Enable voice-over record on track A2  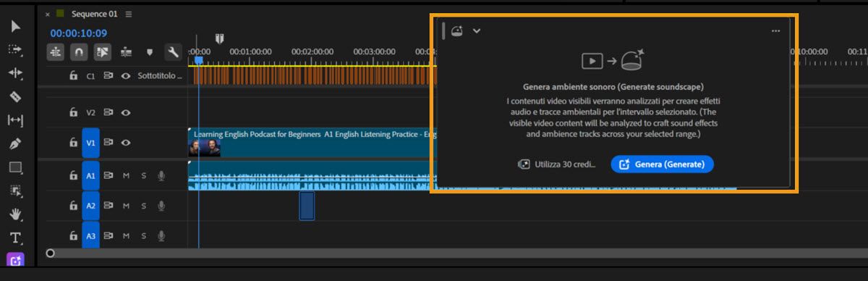(x=161, y=206)
